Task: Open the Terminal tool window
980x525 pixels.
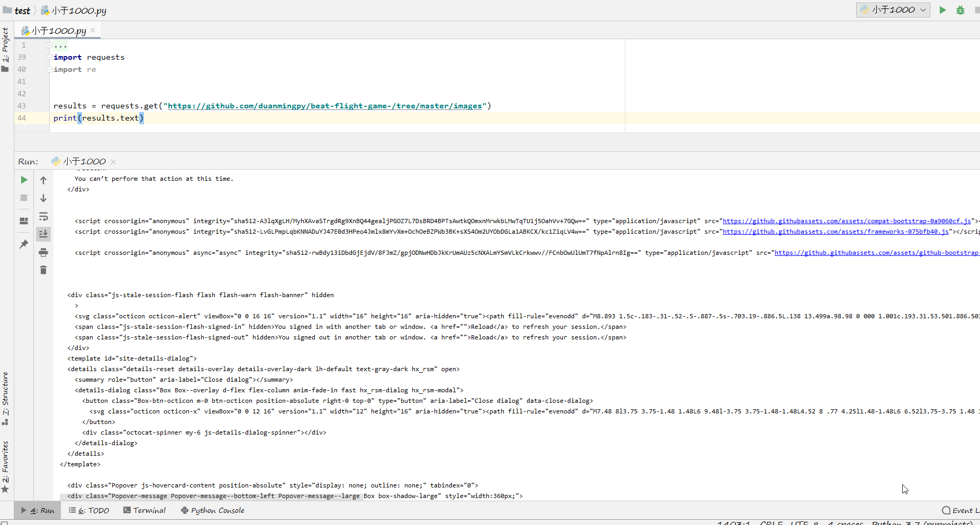Action: [144, 510]
